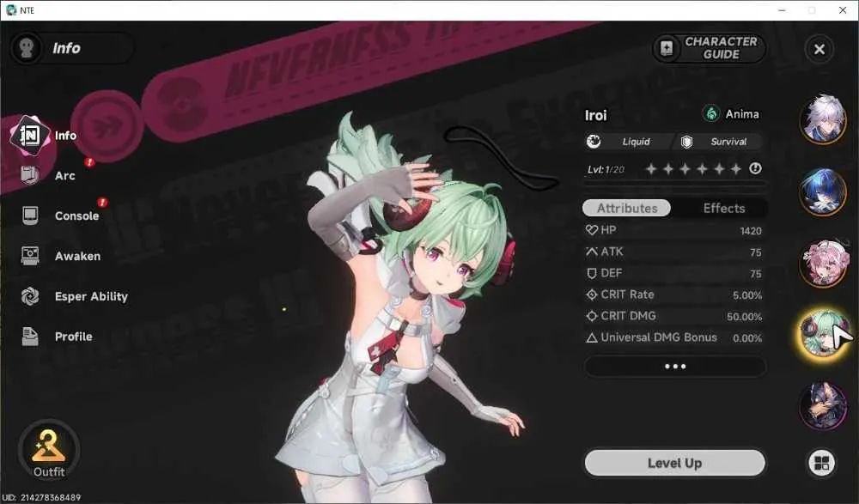
Task: Click the Arc menu label
Action: click(x=64, y=176)
